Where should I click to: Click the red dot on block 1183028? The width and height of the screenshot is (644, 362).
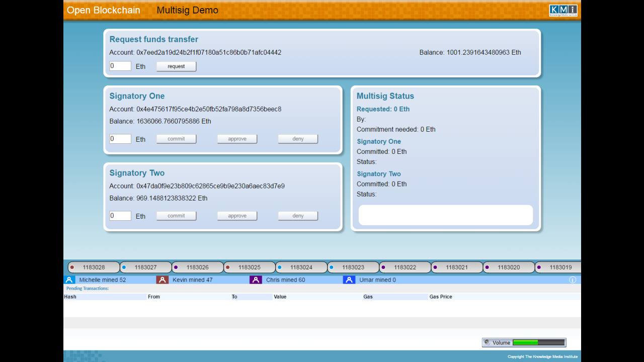click(x=71, y=267)
